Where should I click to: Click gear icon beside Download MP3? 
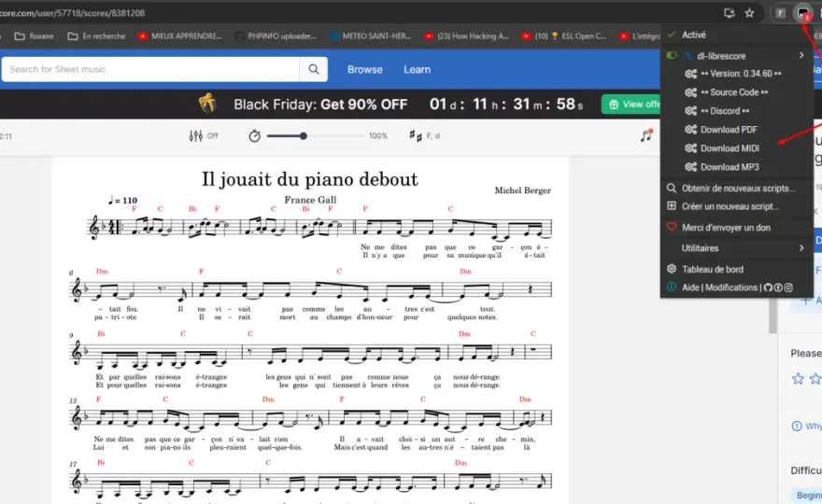691,167
